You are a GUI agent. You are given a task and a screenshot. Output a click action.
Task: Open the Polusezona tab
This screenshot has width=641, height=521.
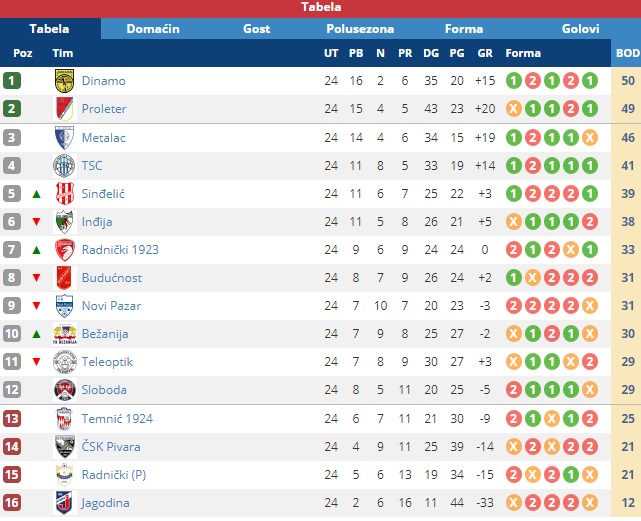point(360,29)
